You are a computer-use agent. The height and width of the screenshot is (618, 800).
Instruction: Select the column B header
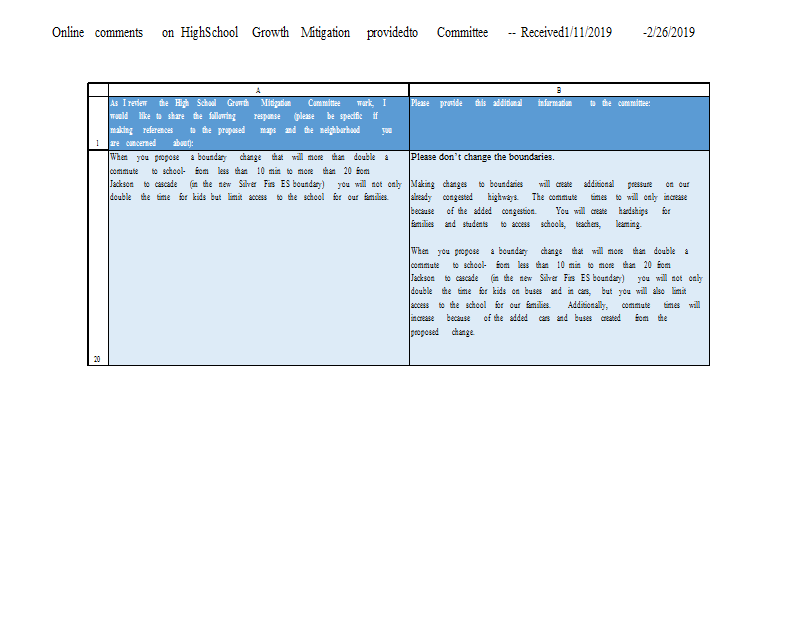(559, 90)
